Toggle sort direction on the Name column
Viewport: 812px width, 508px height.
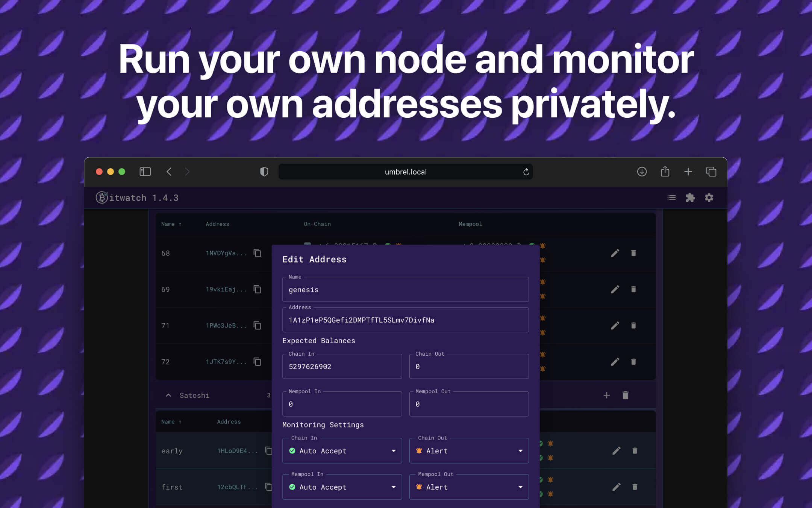click(x=180, y=421)
